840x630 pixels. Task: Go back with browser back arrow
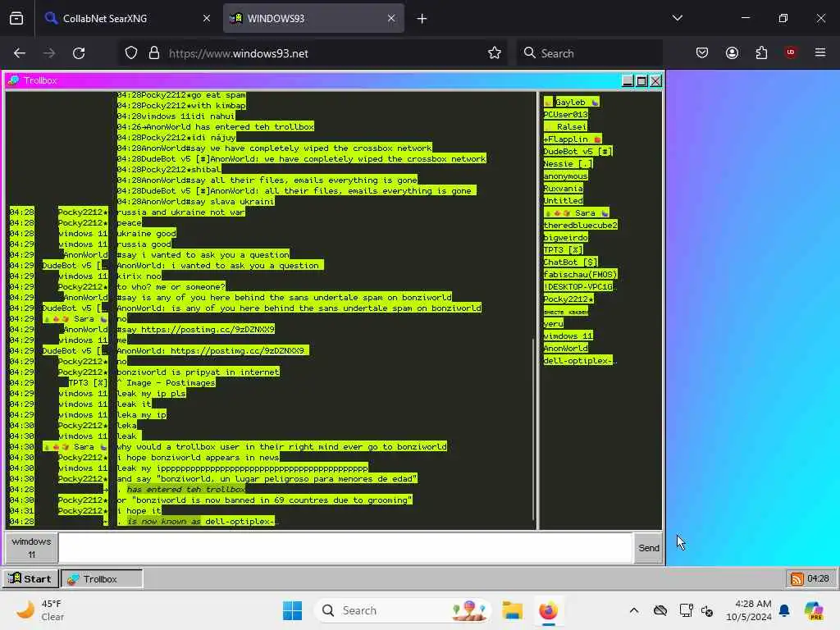(20, 53)
